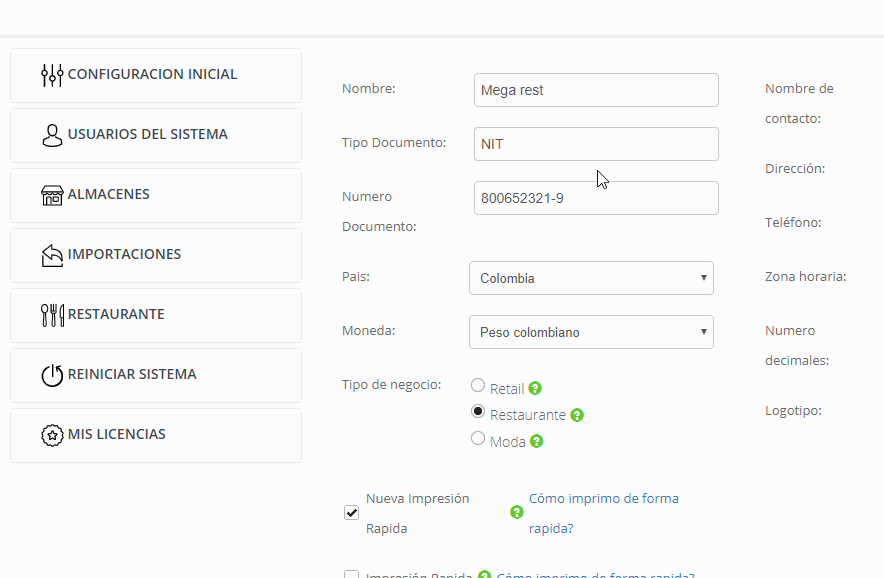Open the Cómo imprimo de forma rapida link
The width and height of the screenshot is (884, 578).
pos(603,498)
